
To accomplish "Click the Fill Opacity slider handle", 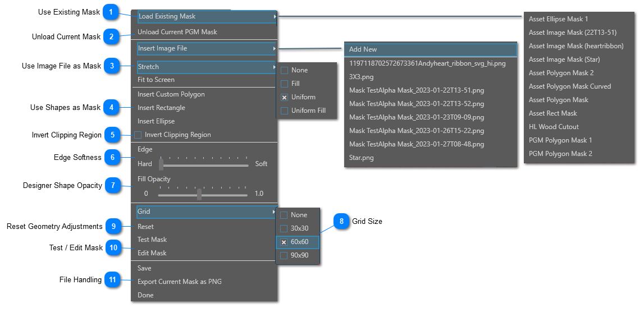I will click(x=199, y=194).
